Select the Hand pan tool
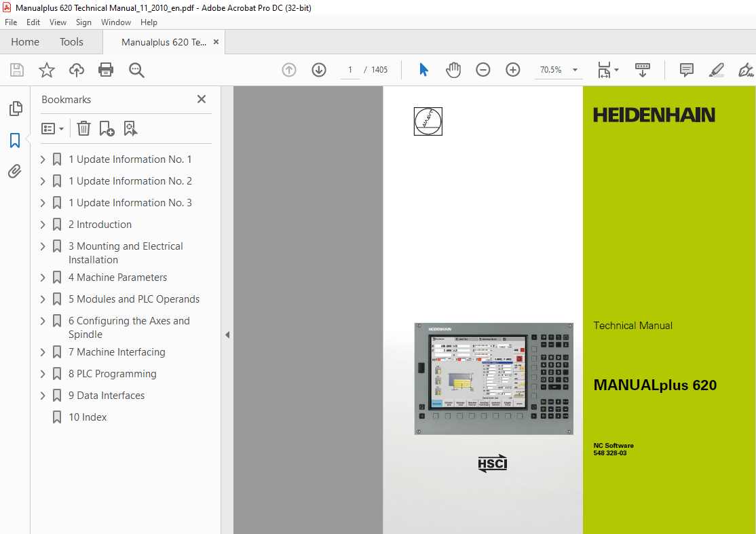 453,70
